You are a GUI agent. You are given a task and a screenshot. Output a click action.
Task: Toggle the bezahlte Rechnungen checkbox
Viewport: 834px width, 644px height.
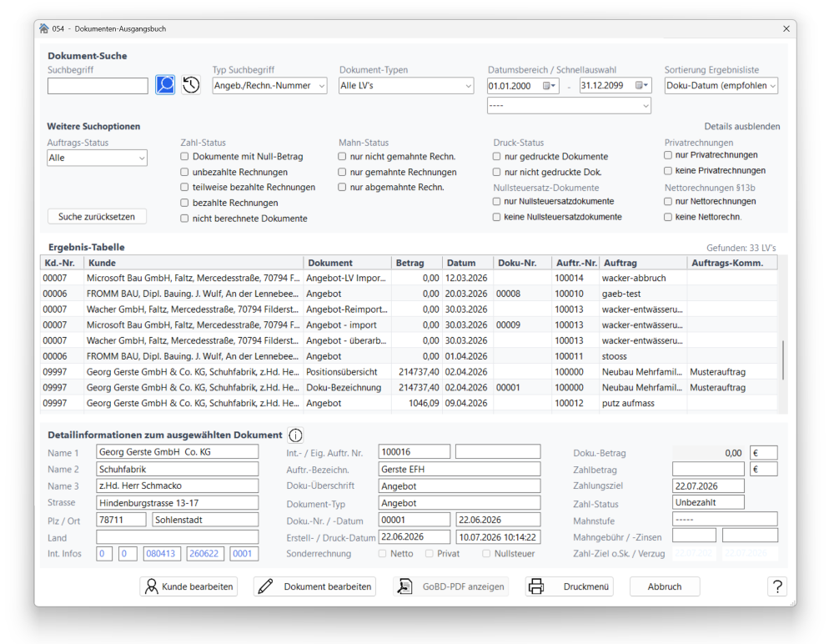point(184,203)
